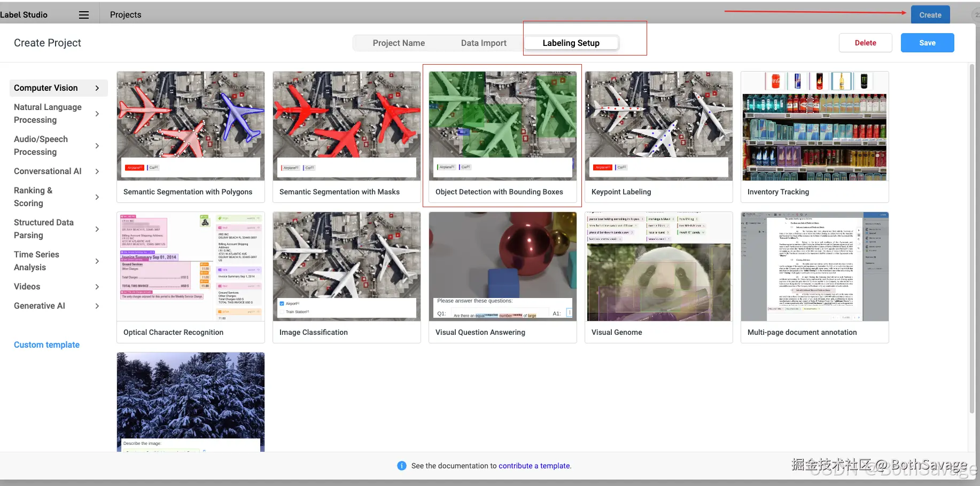Expand the Ranking & Scoring chevron
Screen dimensions: 980x486
[x=97, y=197]
